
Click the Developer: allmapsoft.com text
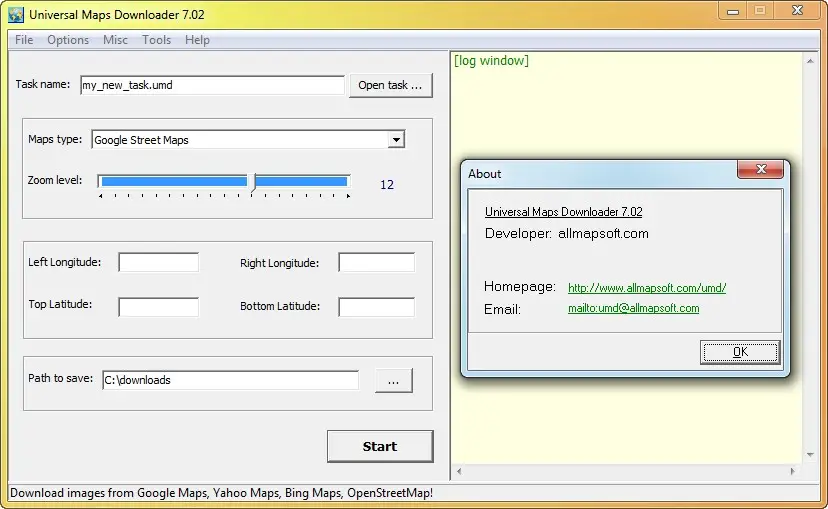(567, 233)
